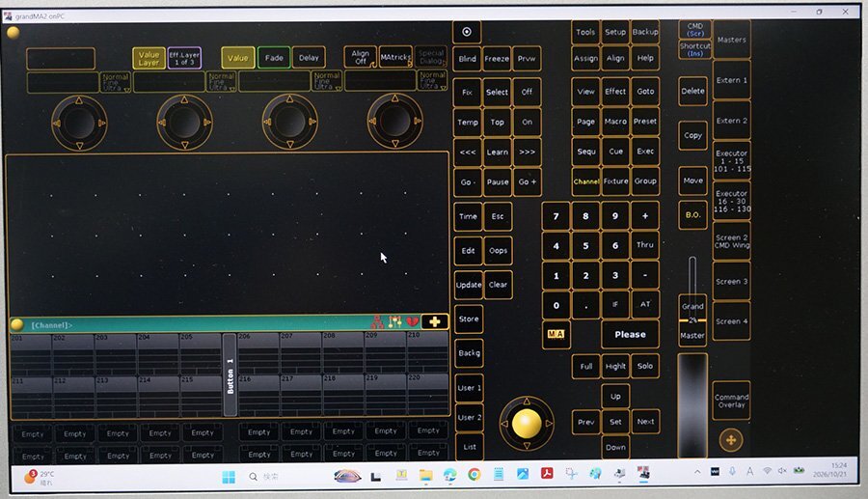Open Screen 2 CMD Wing

[x=731, y=241]
